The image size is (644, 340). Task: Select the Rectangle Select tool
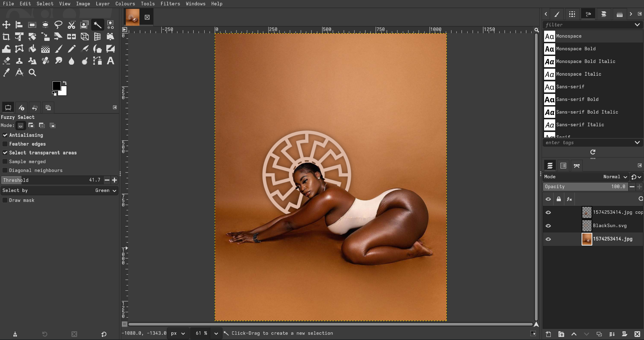pos(32,25)
